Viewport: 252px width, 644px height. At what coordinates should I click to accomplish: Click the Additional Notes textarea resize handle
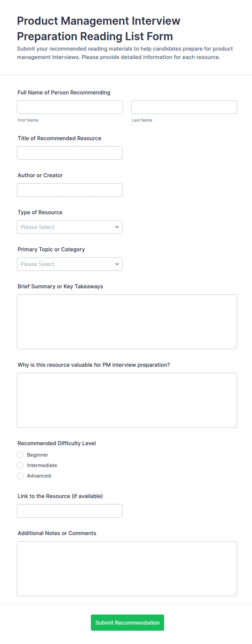tap(234, 593)
